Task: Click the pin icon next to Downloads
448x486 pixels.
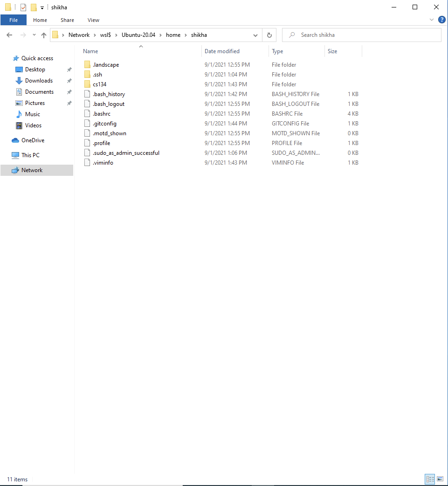Action: coord(69,81)
